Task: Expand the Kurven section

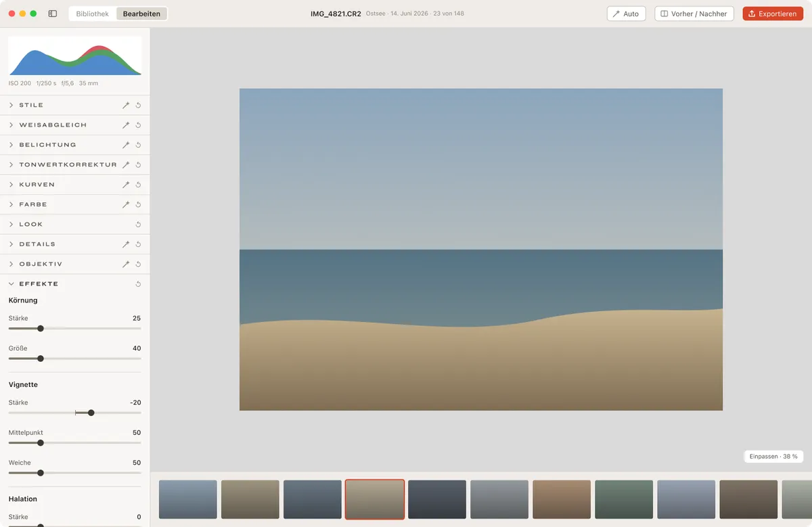Action: click(12, 185)
